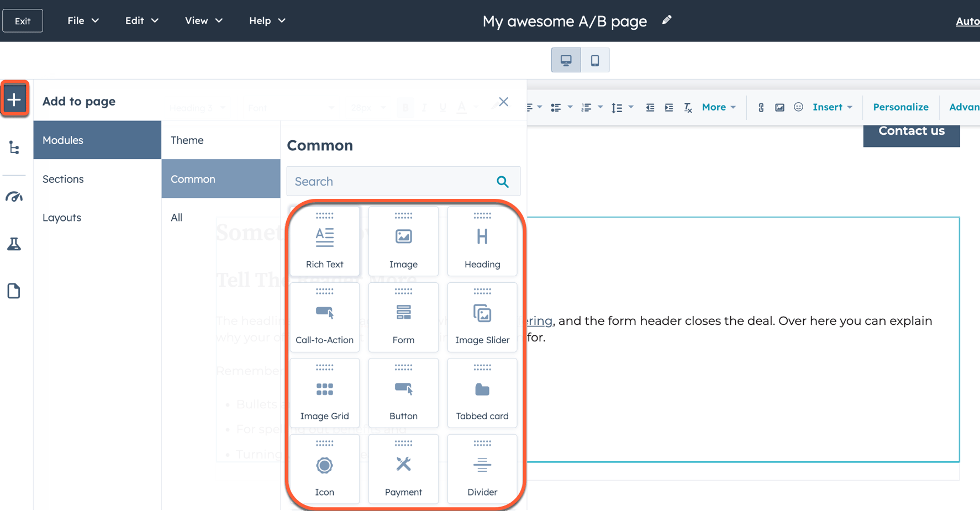Open the A/B test flask icon
The height and width of the screenshot is (511, 980).
[x=14, y=244]
